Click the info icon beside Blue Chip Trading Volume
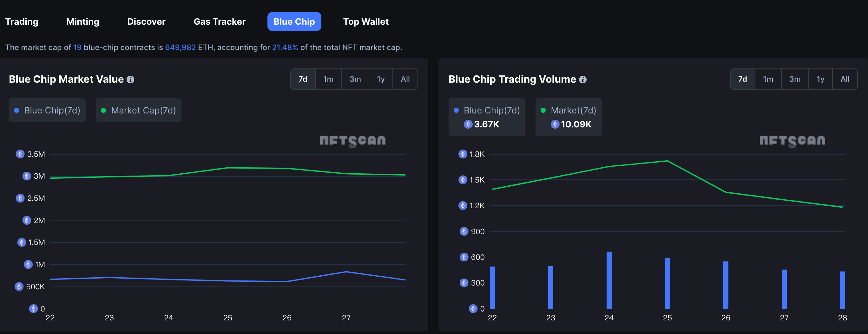The width and height of the screenshot is (868, 334). (582, 80)
